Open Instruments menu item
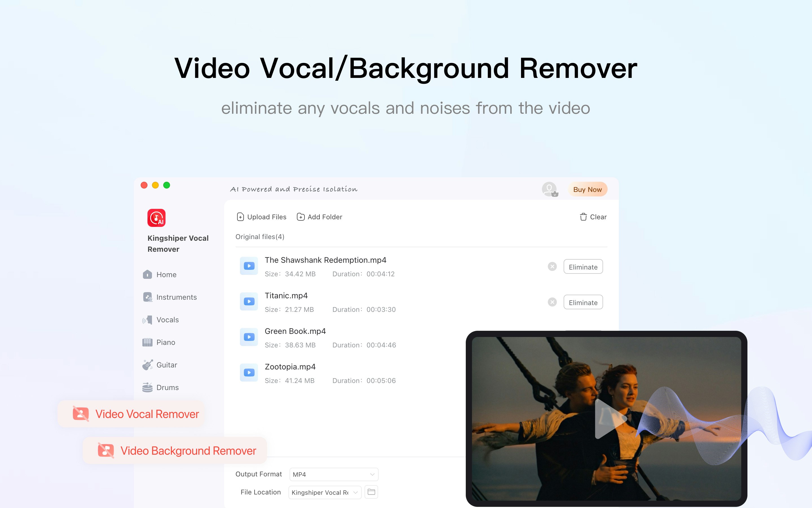Screen dimensions: 812x508 (x=176, y=297)
